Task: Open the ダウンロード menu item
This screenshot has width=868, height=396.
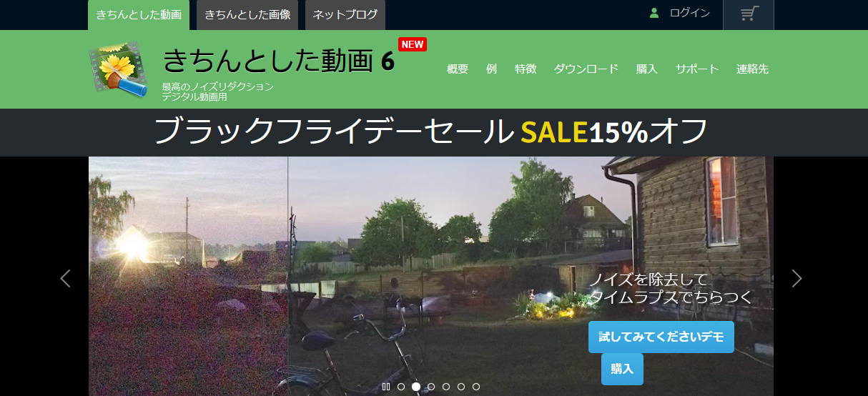Action: (x=586, y=69)
